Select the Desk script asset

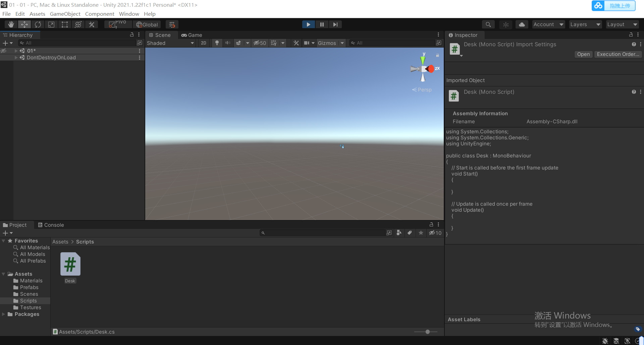coord(70,268)
